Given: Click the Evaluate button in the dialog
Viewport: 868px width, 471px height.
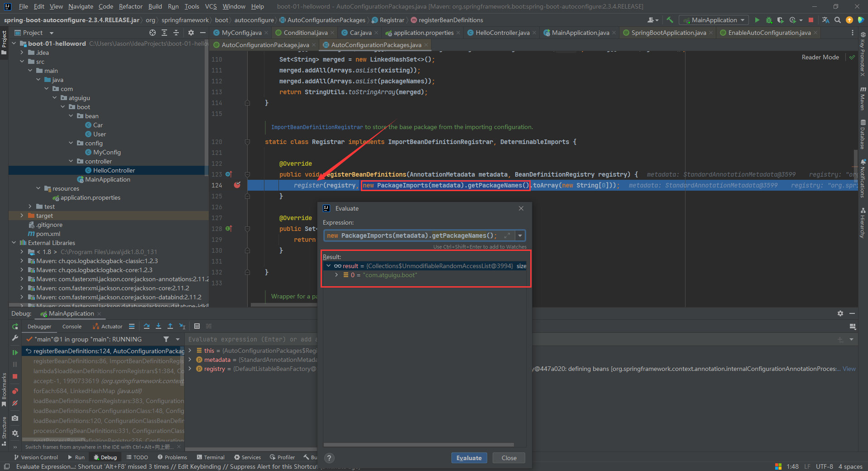Looking at the screenshot, I should pyautogui.click(x=469, y=458).
